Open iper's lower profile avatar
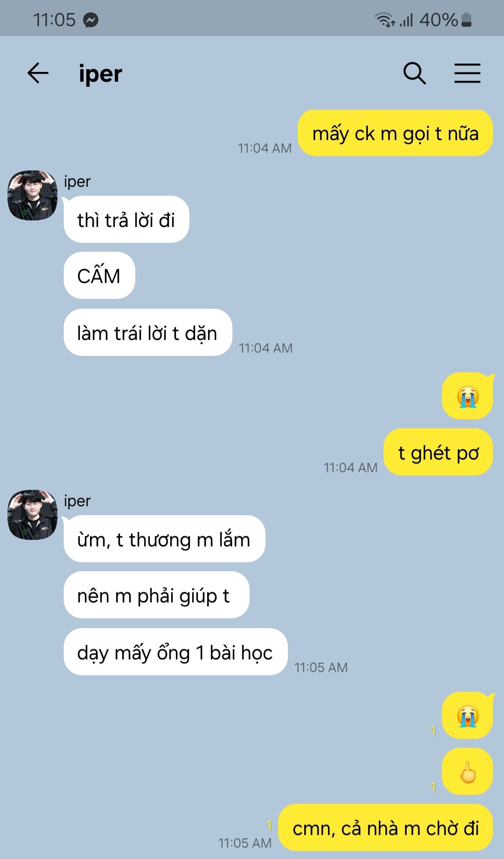Image resolution: width=504 pixels, height=859 pixels. (x=32, y=515)
